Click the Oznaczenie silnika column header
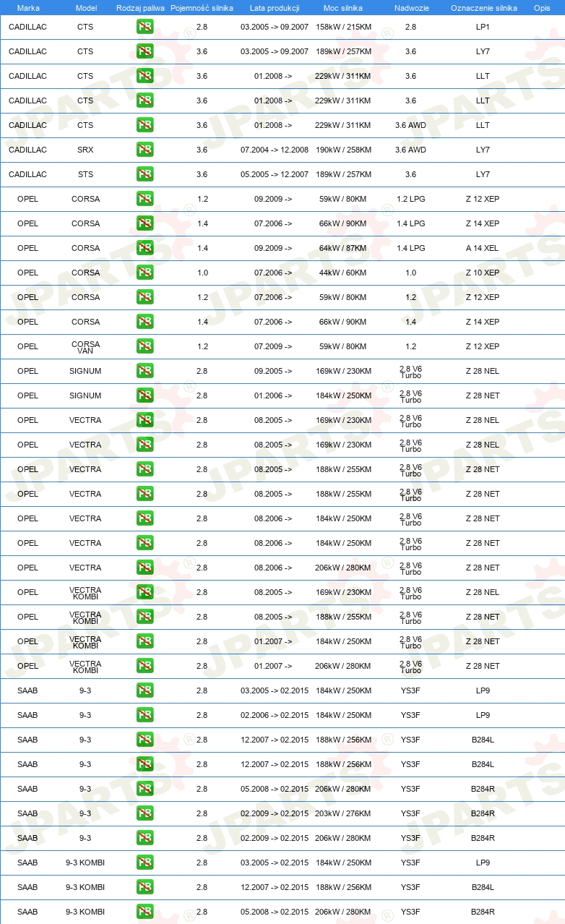 tap(484, 8)
